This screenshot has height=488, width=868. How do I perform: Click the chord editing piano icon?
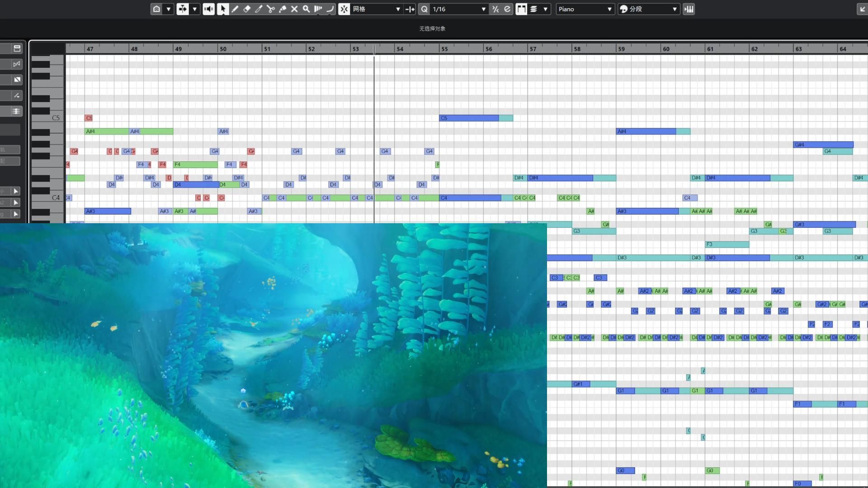tap(689, 9)
